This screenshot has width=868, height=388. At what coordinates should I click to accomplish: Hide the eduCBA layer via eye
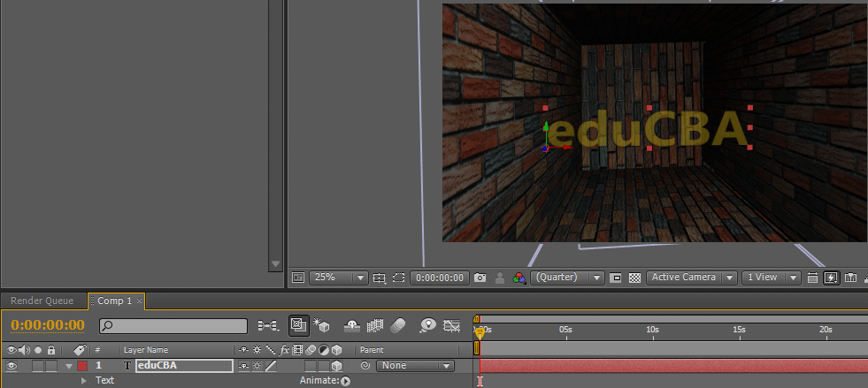click(12, 365)
